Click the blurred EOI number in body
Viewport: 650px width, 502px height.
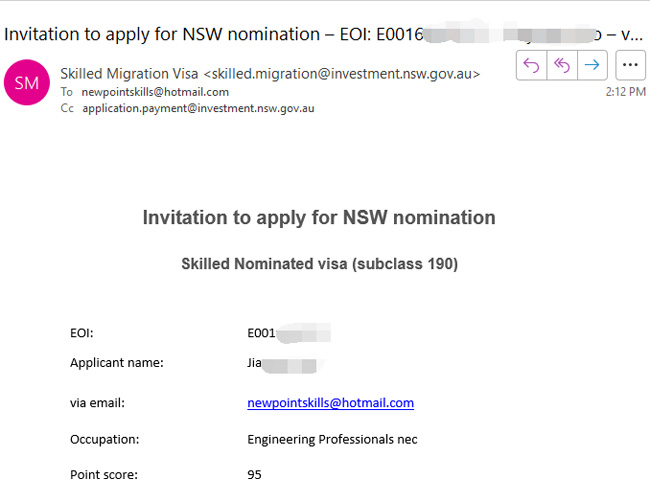click(x=289, y=333)
